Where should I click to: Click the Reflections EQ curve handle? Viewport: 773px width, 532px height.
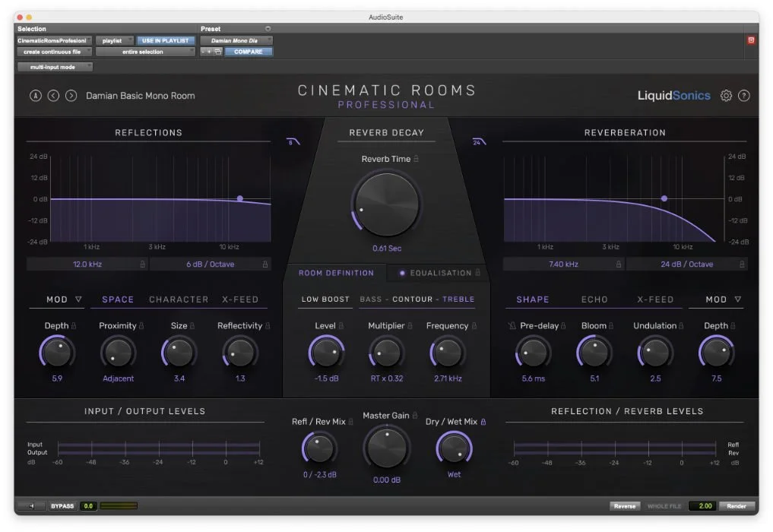coord(240,198)
